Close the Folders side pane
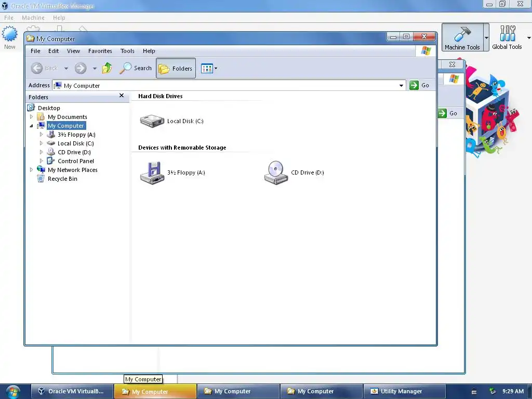532x399 pixels. pos(122,96)
